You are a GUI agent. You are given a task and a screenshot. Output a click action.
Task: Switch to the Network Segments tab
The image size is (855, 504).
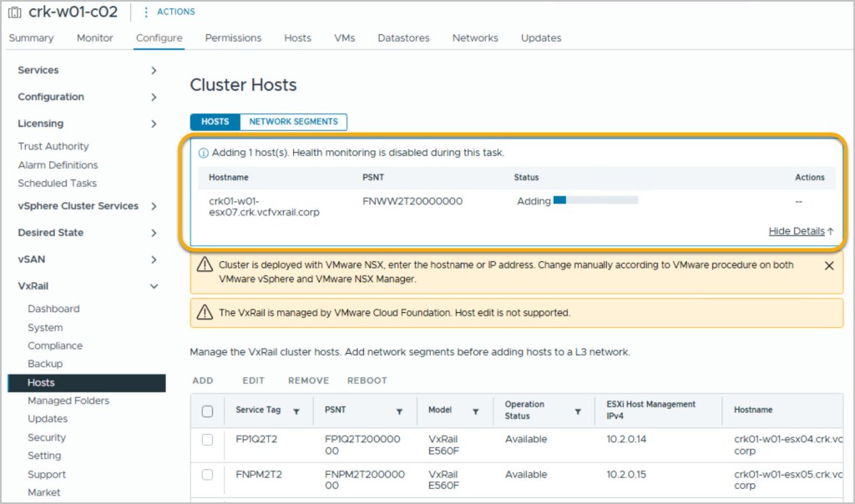293,122
